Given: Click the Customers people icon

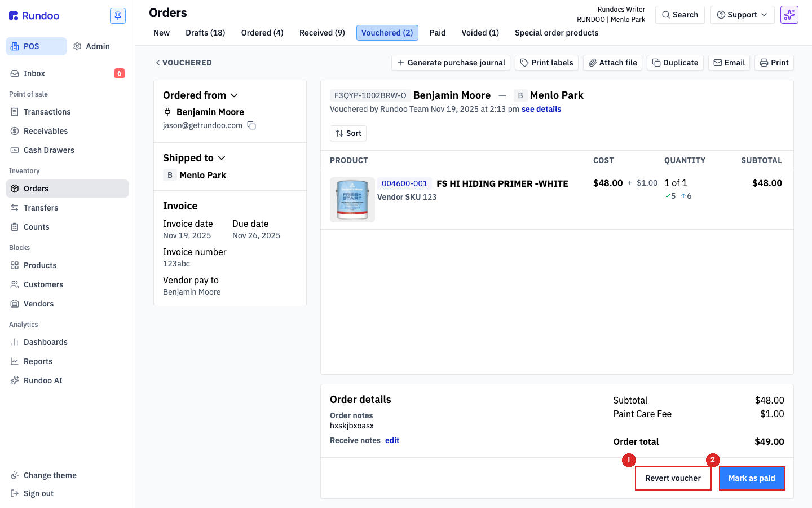Looking at the screenshot, I should point(15,284).
